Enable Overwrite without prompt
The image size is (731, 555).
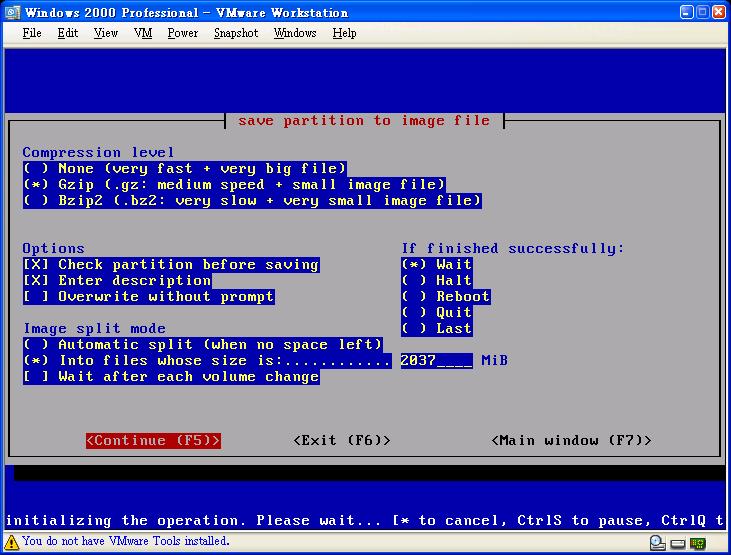(x=149, y=297)
